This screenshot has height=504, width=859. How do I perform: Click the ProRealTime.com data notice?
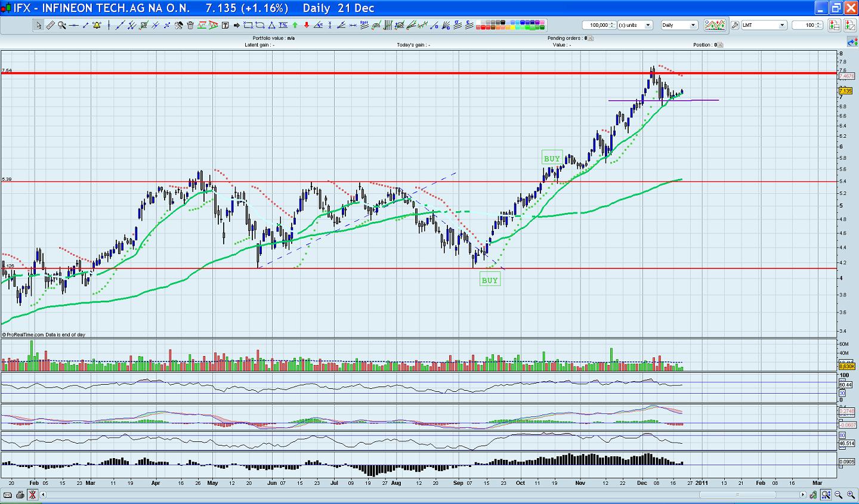point(44,335)
